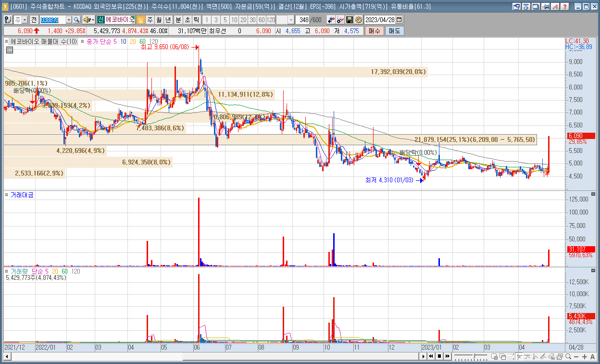Image resolution: width=600 pixels, height=364 pixels.
Task: Click the red question mark help icon
Action: pyautogui.click(x=564, y=7)
